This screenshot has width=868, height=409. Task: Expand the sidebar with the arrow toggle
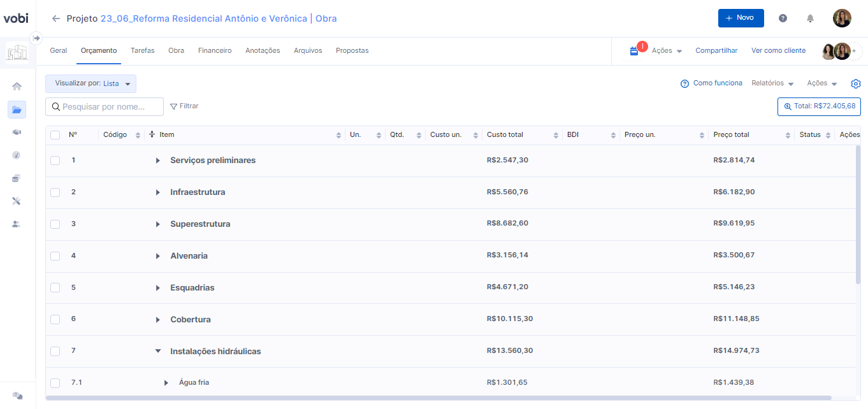click(x=36, y=38)
